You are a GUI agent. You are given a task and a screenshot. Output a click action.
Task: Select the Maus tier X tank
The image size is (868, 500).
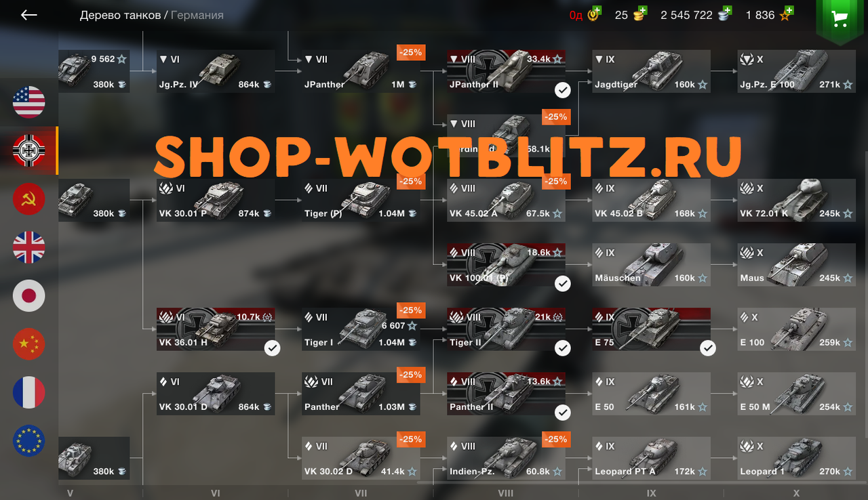pyautogui.click(x=797, y=264)
